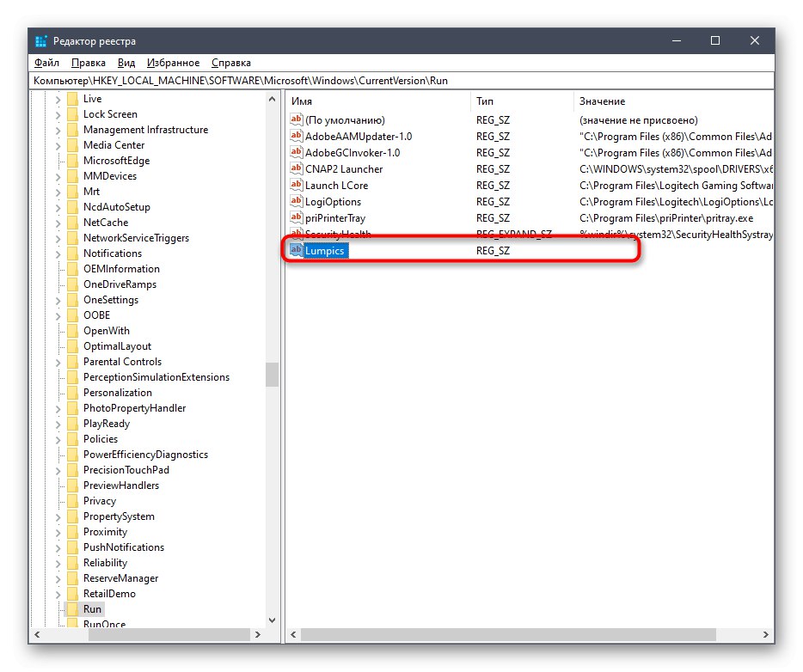Viewport: 803px width, 672px height.
Task: Maximize the Registry Editor window
Action: click(715, 40)
